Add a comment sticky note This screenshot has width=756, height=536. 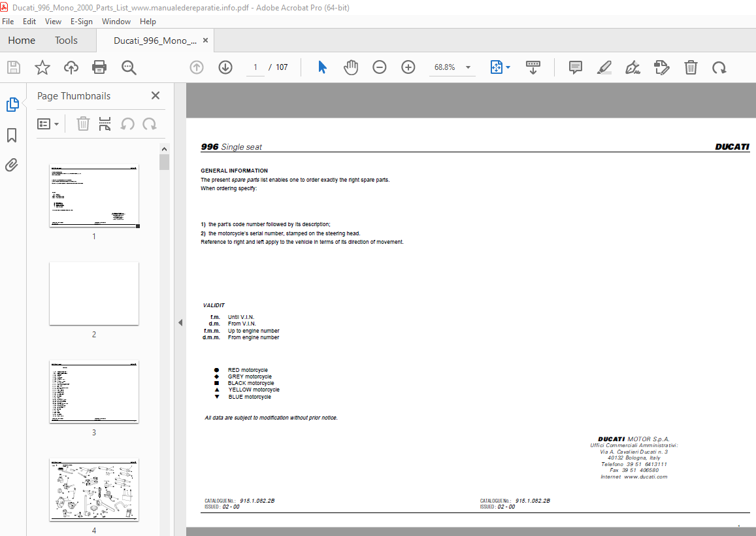click(x=575, y=67)
